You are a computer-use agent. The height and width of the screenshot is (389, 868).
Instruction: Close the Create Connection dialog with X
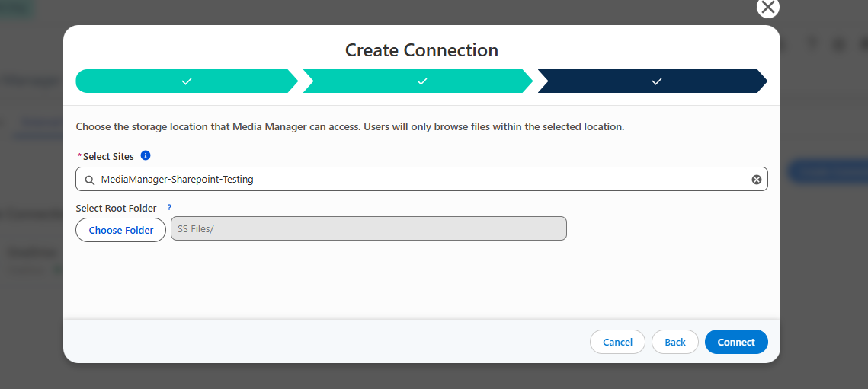[768, 7]
